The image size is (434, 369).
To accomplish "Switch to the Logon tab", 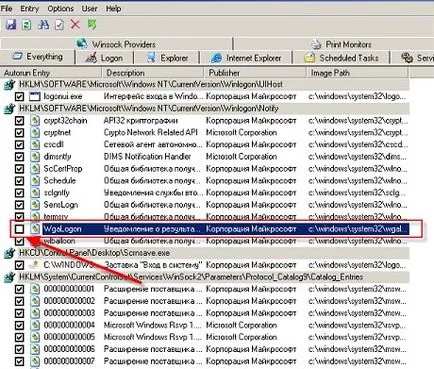I will coord(104,58).
